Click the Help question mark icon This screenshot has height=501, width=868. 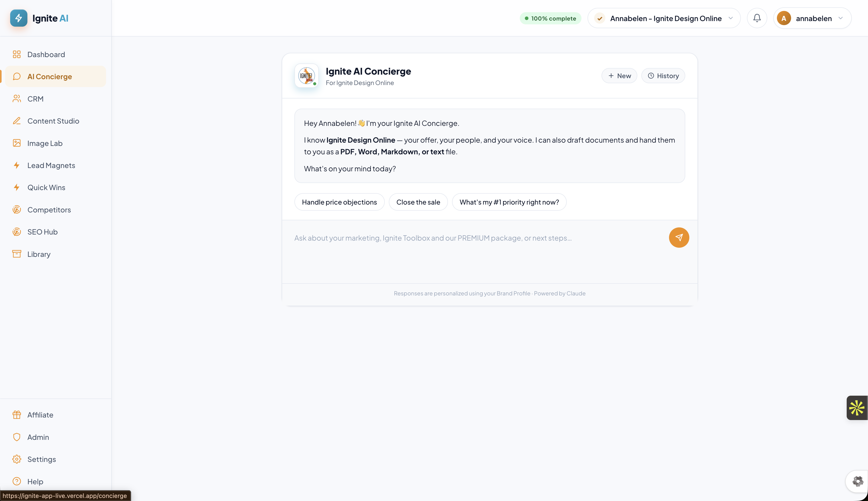(16, 481)
